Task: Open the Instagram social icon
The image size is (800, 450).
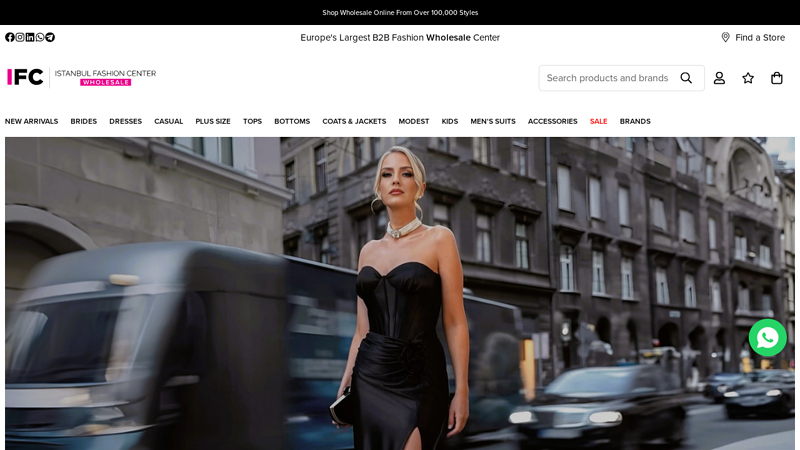Action: [x=20, y=37]
